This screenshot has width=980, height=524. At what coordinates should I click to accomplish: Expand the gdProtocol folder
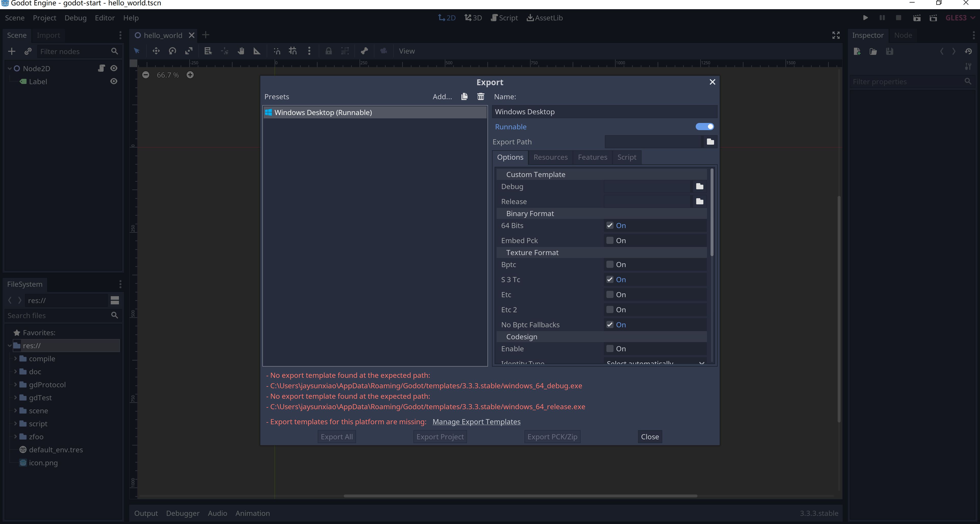tap(16, 384)
